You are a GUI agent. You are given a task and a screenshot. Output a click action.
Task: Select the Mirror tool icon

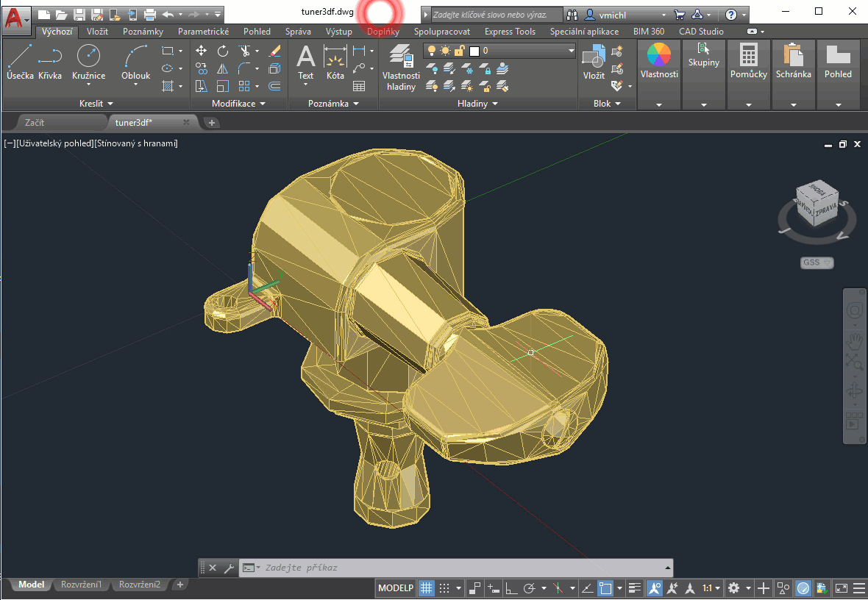point(223,68)
